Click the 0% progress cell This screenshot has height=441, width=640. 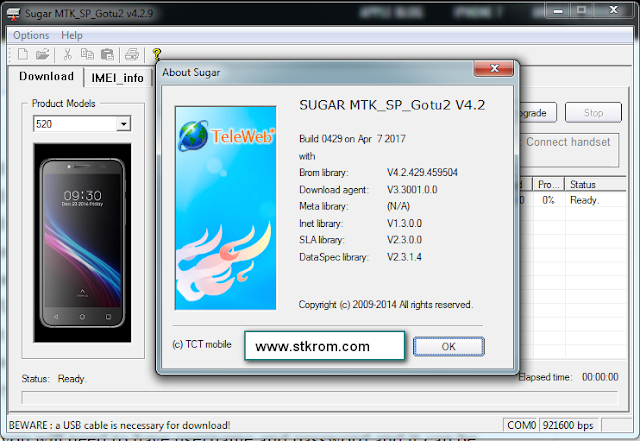548,200
